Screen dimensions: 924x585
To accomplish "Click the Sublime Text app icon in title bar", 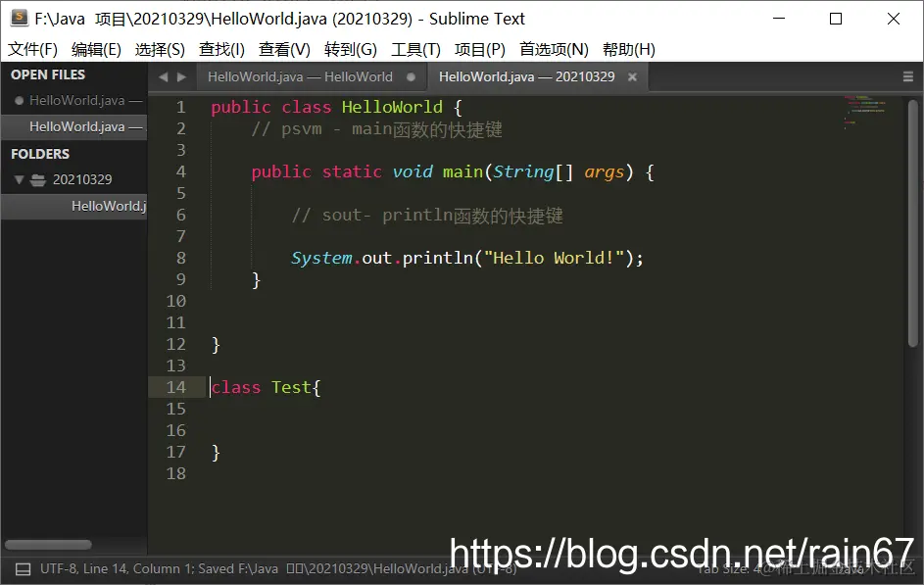I will [20, 19].
